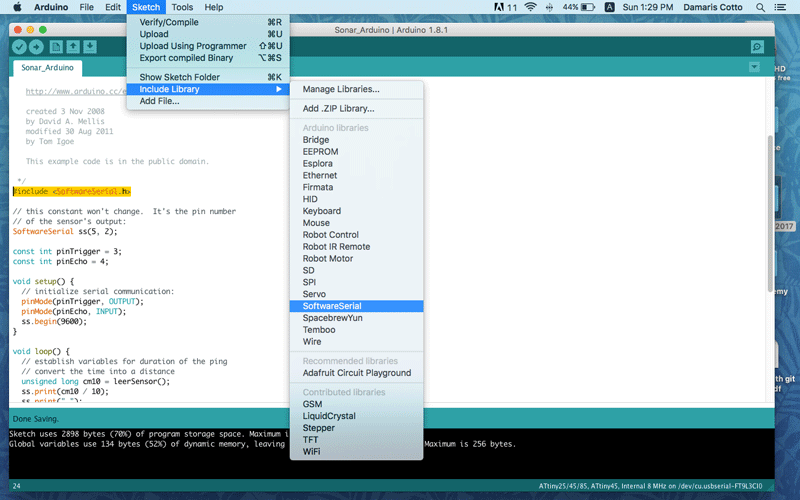
Task: Include the SpacebrewYun library
Action: pyautogui.click(x=356, y=318)
